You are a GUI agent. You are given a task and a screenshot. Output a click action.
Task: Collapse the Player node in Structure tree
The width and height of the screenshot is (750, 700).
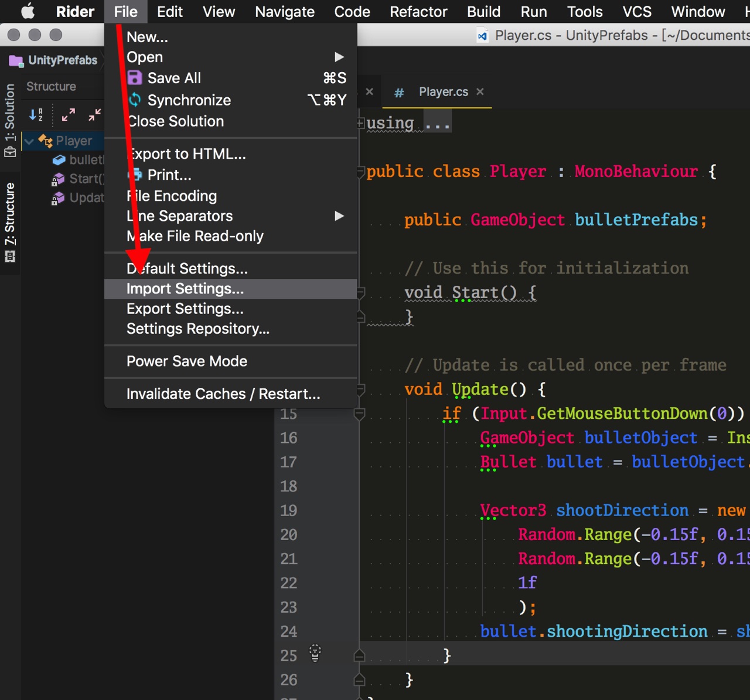29,141
